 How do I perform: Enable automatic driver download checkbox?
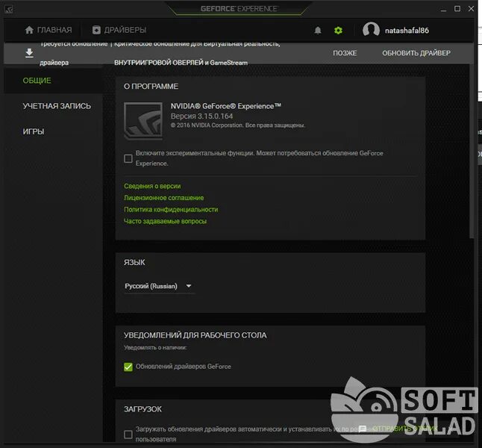pos(128,435)
